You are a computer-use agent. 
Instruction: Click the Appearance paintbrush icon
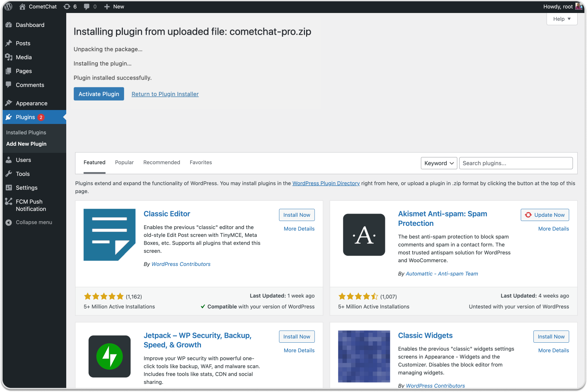[9, 103]
